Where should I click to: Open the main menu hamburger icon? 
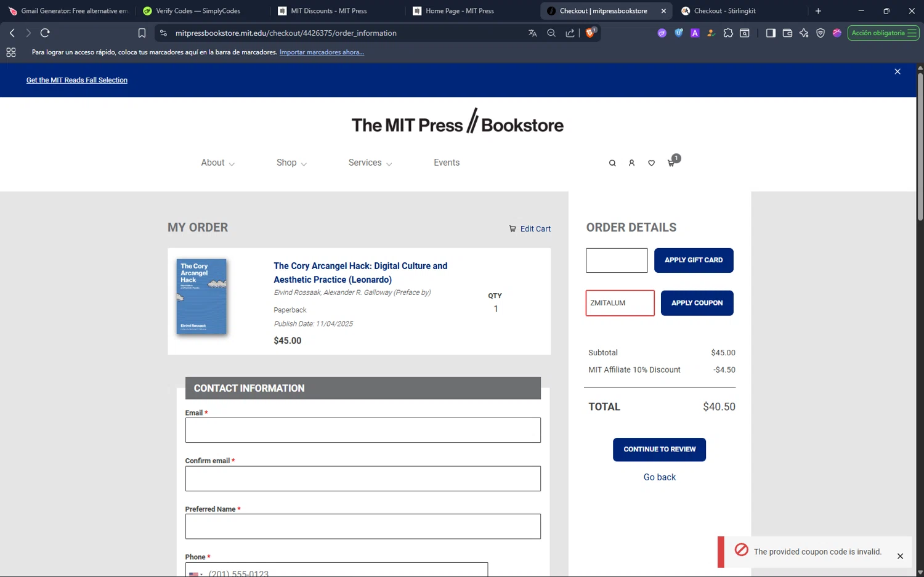pos(912,33)
